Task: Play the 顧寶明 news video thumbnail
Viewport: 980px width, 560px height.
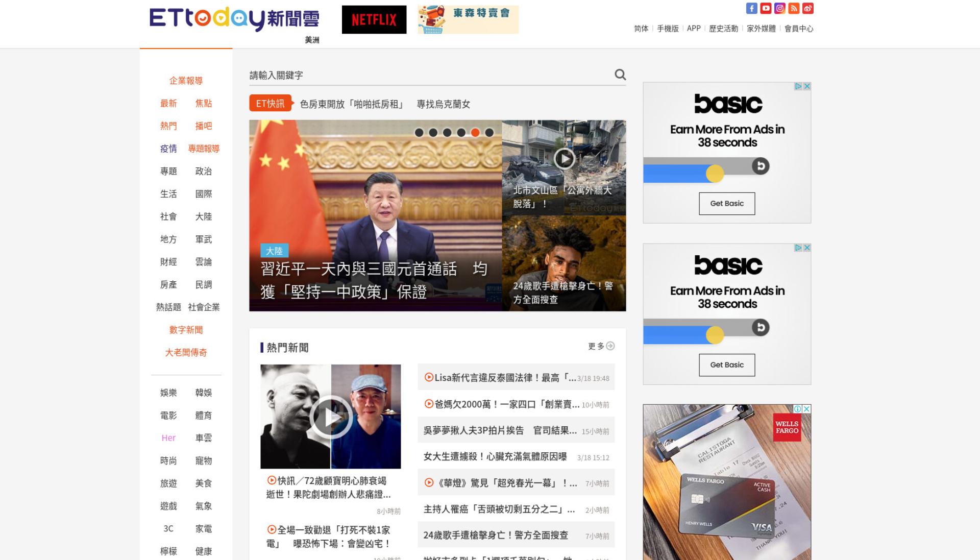Action: tap(331, 417)
